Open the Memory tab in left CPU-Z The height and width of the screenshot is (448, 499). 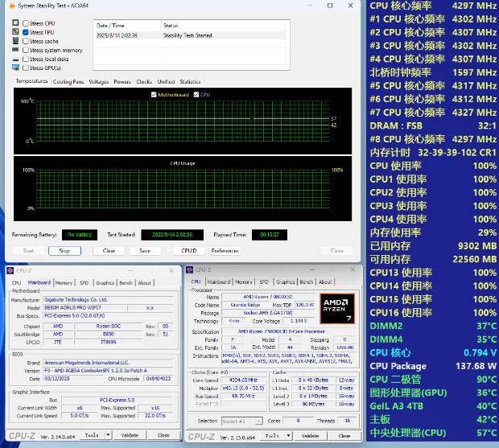click(64, 282)
